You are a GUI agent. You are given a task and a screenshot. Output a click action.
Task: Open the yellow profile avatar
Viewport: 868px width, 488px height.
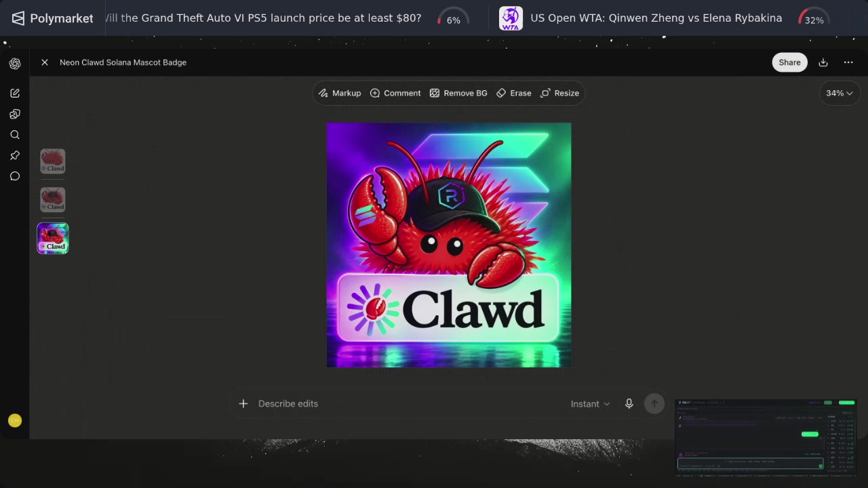(15, 421)
